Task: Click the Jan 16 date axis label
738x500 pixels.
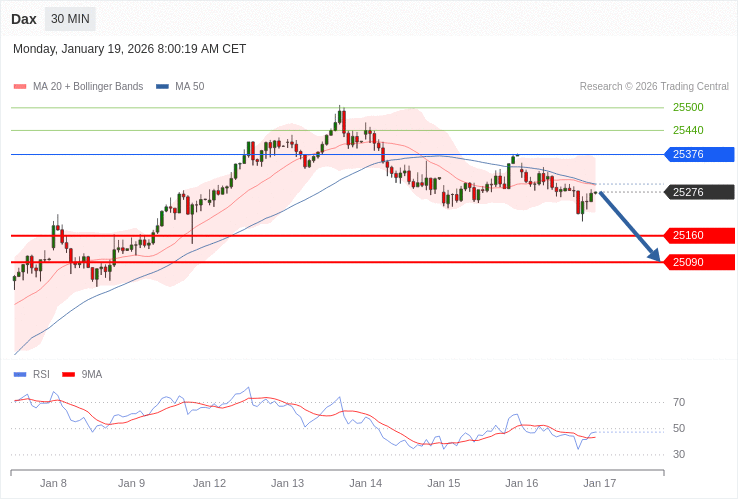Action: pyautogui.click(x=521, y=484)
